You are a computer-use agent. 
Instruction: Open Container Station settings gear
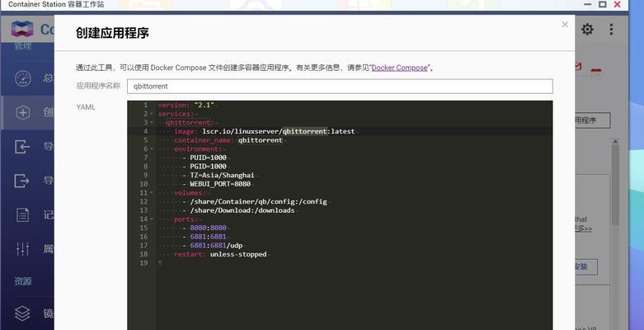coord(587,29)
